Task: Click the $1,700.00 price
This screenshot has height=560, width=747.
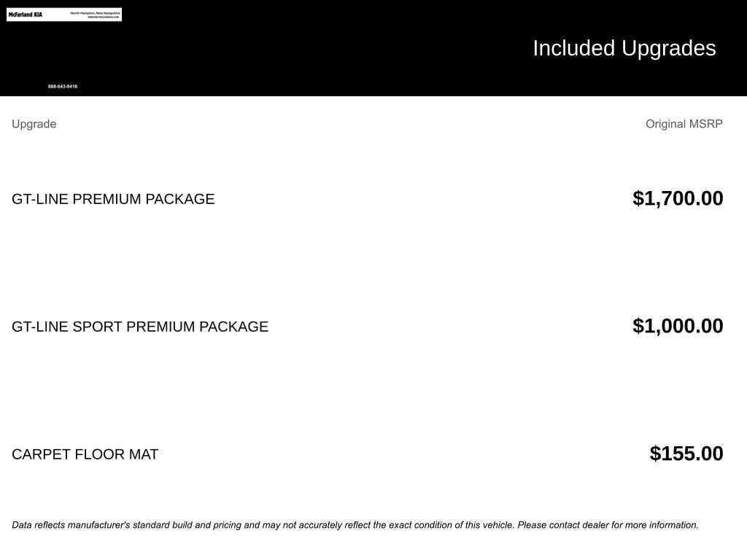Action: coord(678,198)
